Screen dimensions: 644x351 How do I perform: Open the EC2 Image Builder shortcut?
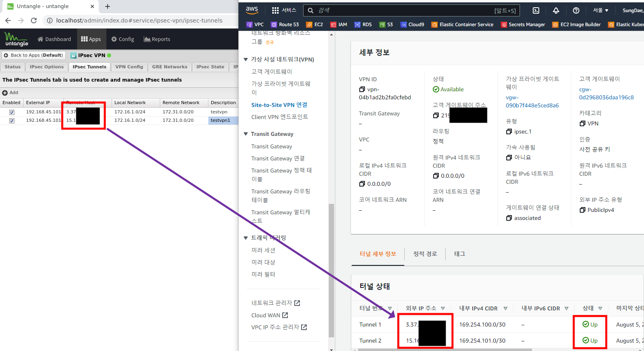576,25
